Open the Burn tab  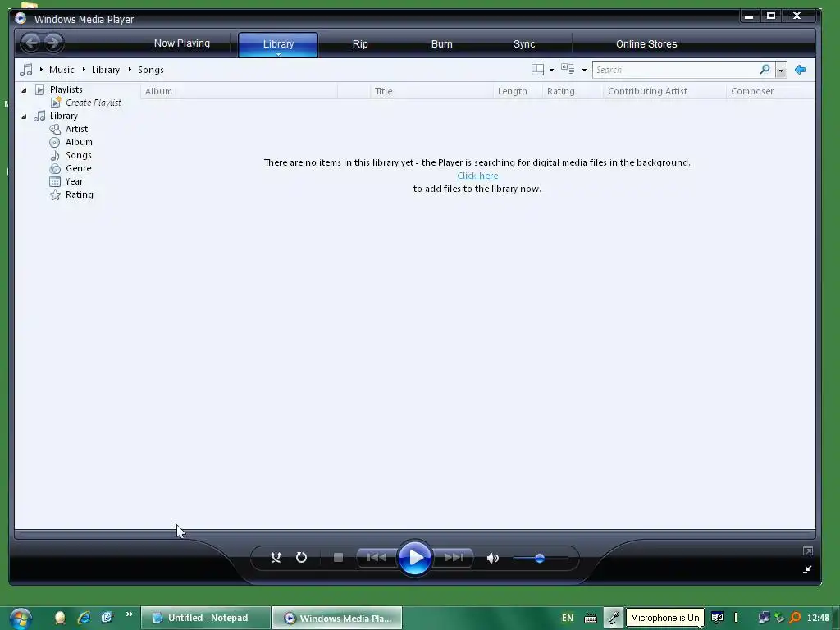[442, 44]
